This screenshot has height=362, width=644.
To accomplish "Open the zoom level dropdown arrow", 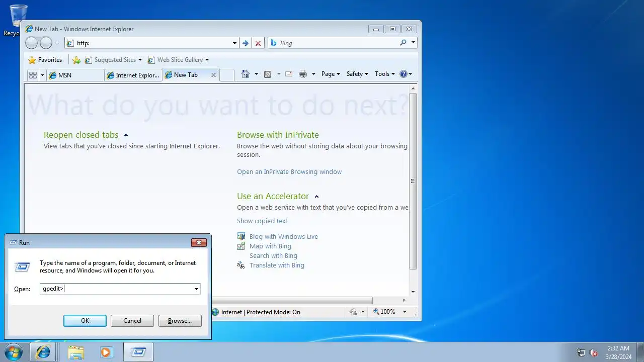I will tap(405, 312).
